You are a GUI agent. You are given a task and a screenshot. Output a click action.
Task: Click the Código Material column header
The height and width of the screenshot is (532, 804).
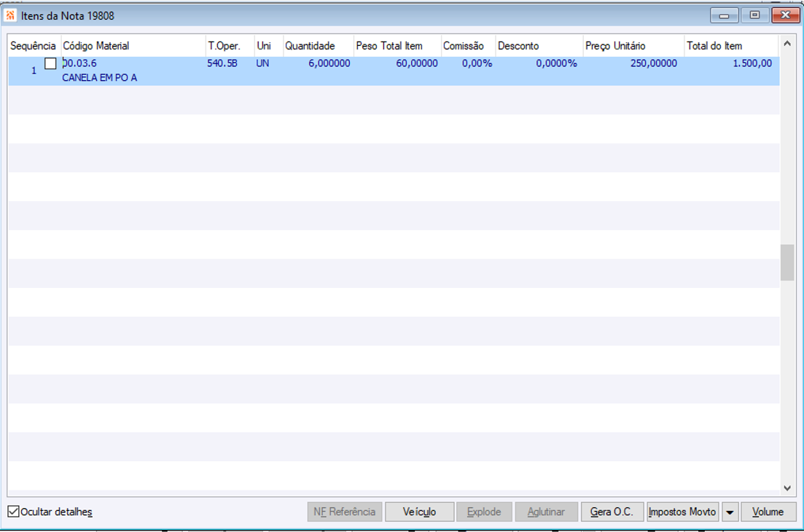[x=133, y=46]
